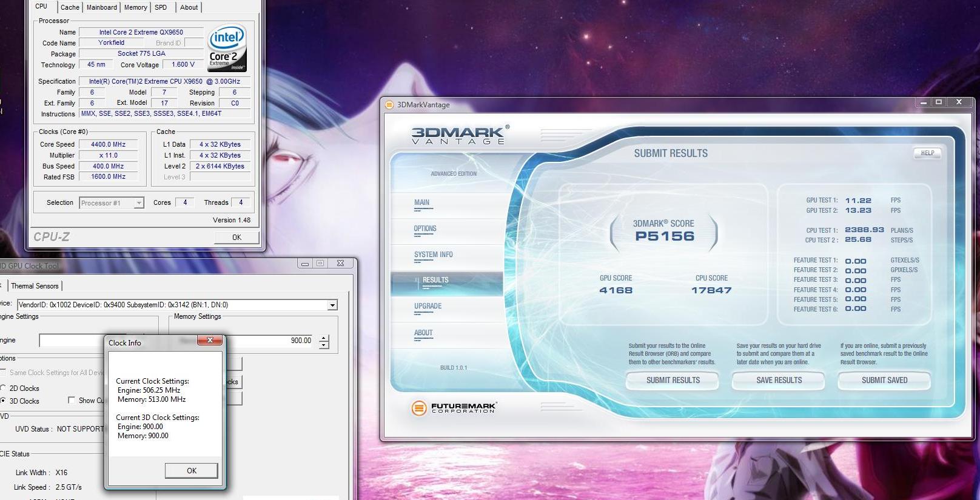Click the CPU TEST 2 result 25.68
Screen dimensions: 980x500
(858, 240)
